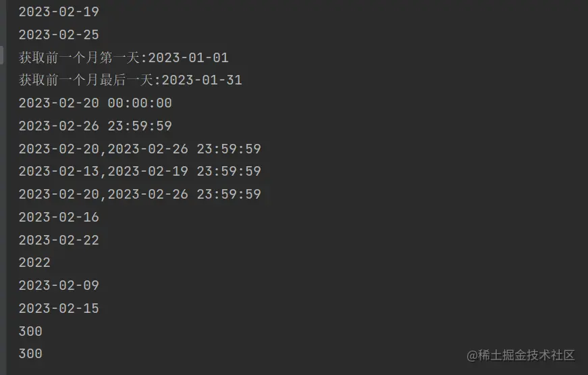The image size is (588, 375).
Task: Click the gray gutter marker on left edge
Action: (x=1, y=55)
